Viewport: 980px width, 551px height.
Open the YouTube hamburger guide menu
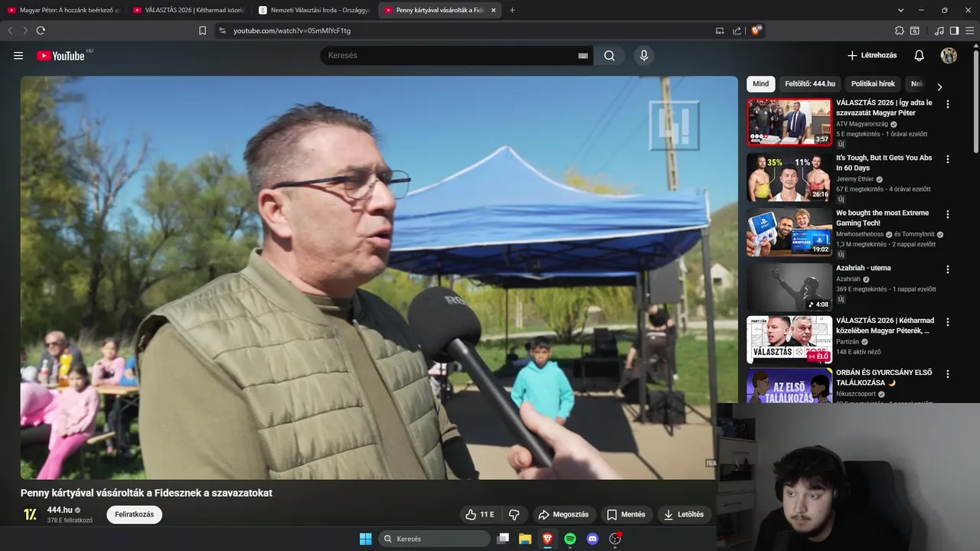pyautogui.click(x=18, y=56)
